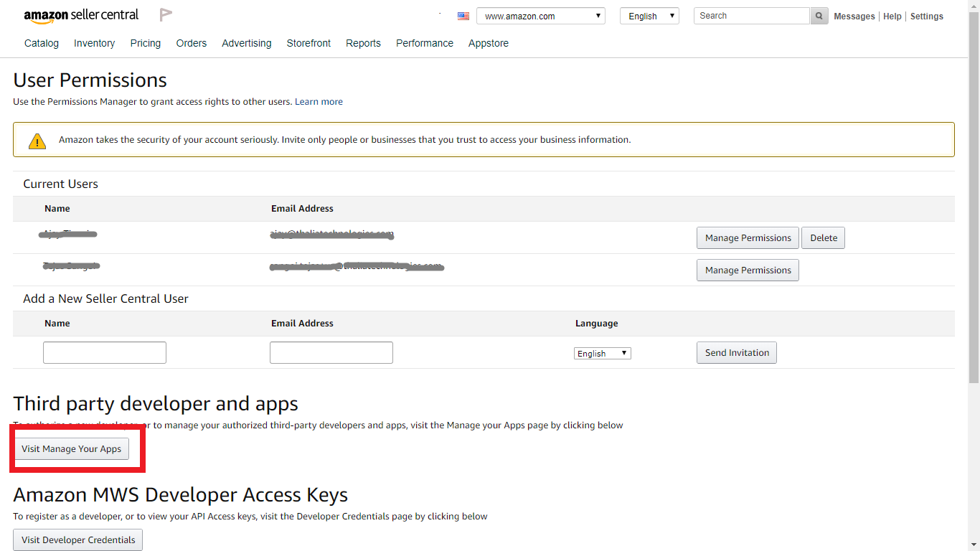Click the security warning message text
980x551 pixels.
point(345,140)
